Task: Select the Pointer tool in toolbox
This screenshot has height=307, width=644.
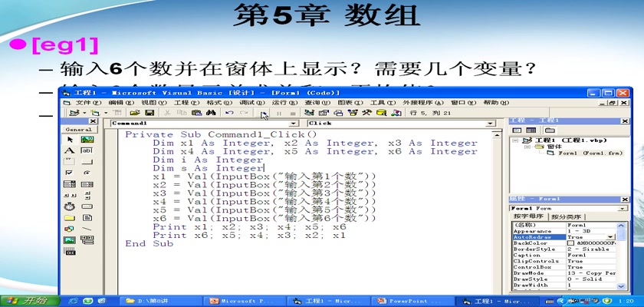Action: (69, 140)
